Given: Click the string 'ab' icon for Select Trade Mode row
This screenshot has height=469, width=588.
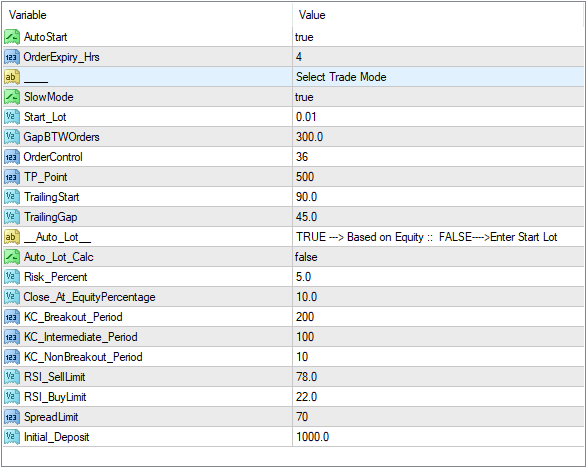Looking at the screenshot, I should click(12, 77).
